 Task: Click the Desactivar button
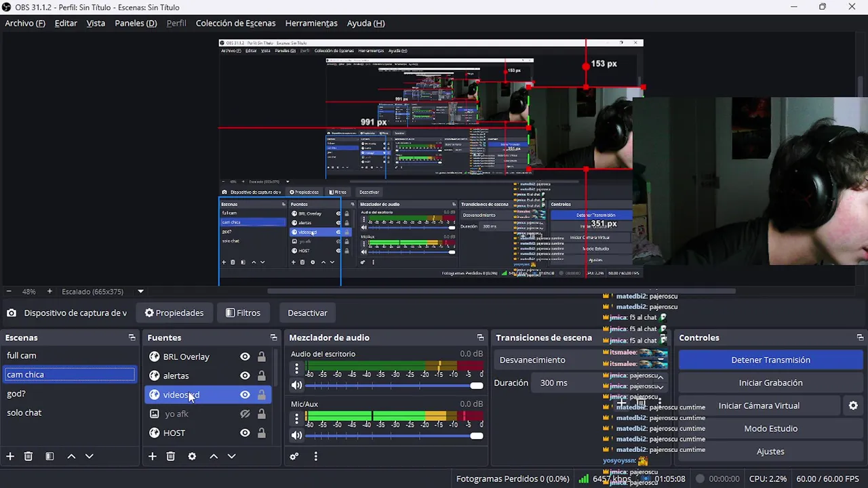point(307,313)
